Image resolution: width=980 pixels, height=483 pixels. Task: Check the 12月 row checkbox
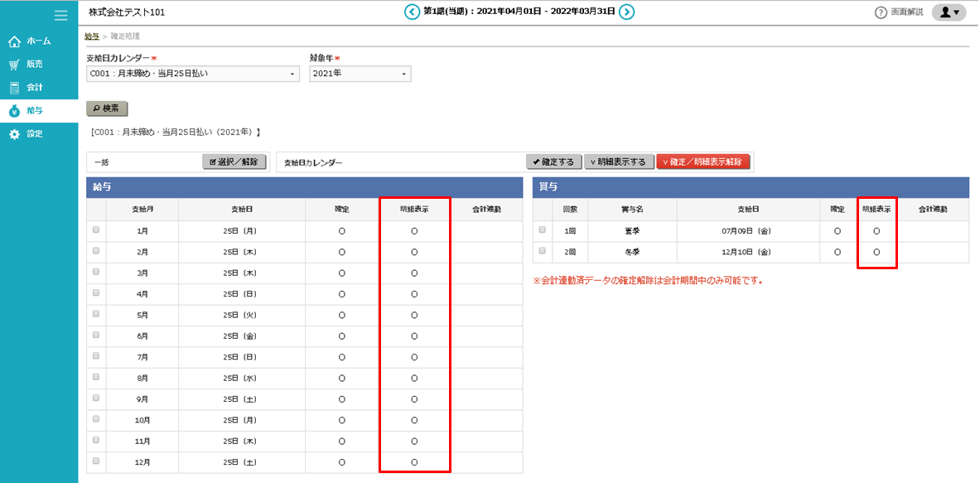tap(96, 462)
